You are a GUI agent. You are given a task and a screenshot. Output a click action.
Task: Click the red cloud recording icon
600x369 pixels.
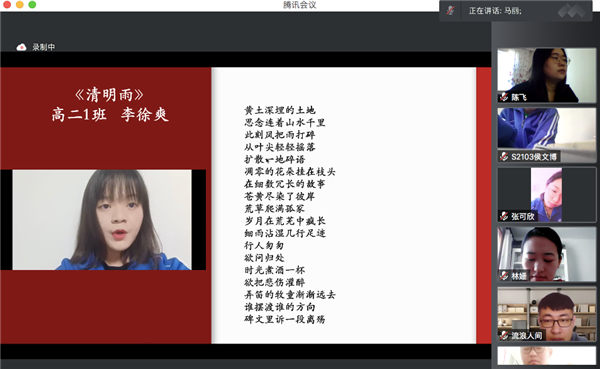21,47
